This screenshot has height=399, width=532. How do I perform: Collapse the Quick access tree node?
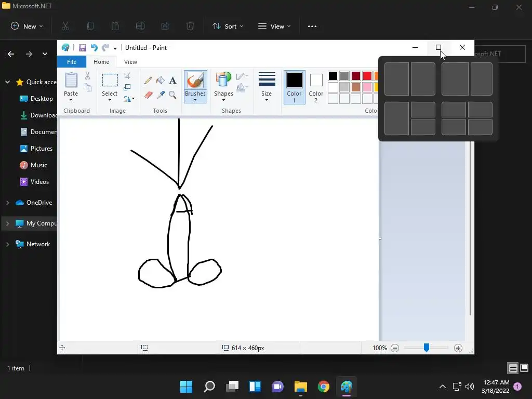pos(7,82)
